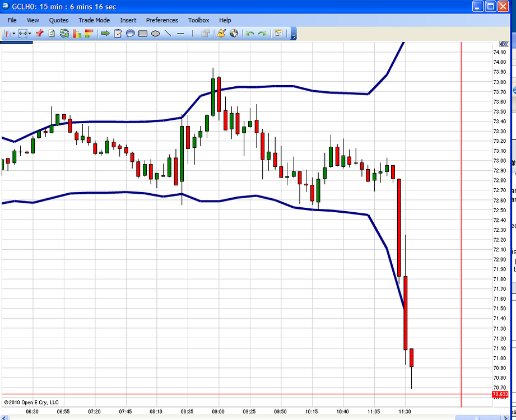Click the green circular refresh arrows icon
The image size is (516, 420).
(x=64, y=33)
